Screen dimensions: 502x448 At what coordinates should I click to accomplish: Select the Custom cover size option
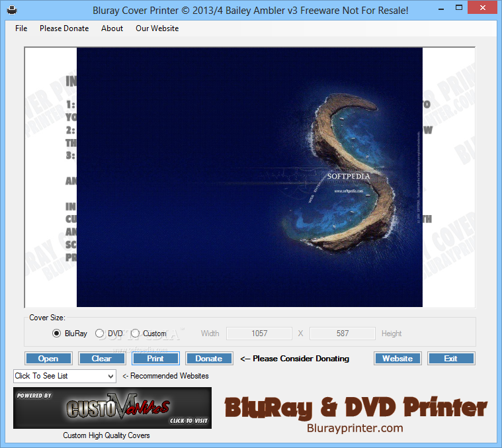[x=149, y=334]
